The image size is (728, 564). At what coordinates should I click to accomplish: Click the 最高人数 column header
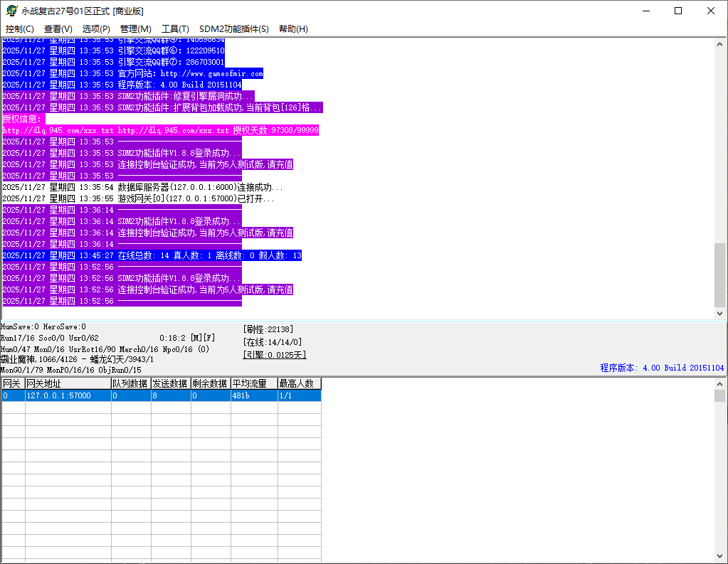(299, 384)
